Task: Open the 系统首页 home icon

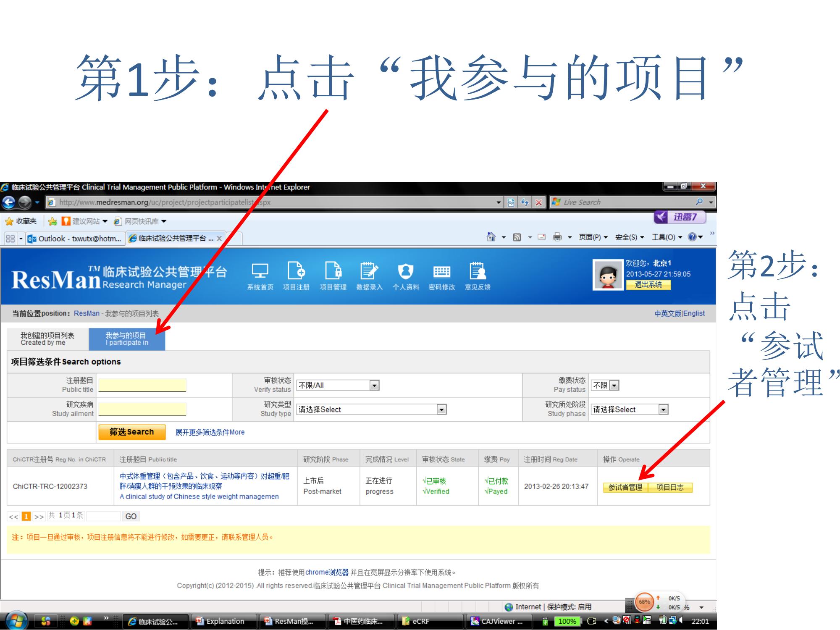Action: [260, 276]
